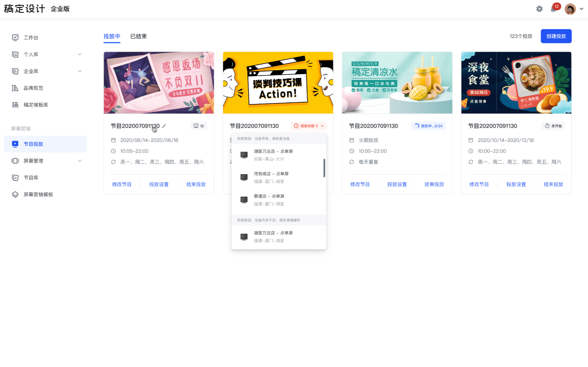
Task: Expand the account menu chevron
Action: click(x=581, y=9)
